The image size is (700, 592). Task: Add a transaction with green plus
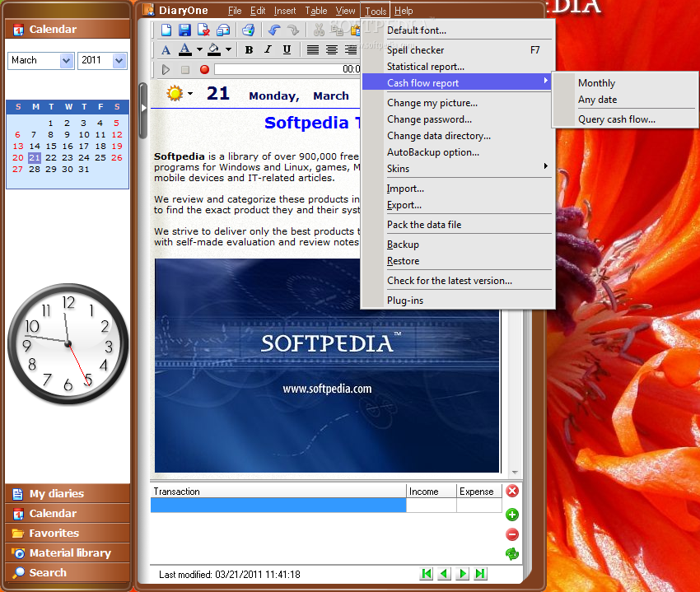click(512, 515)
